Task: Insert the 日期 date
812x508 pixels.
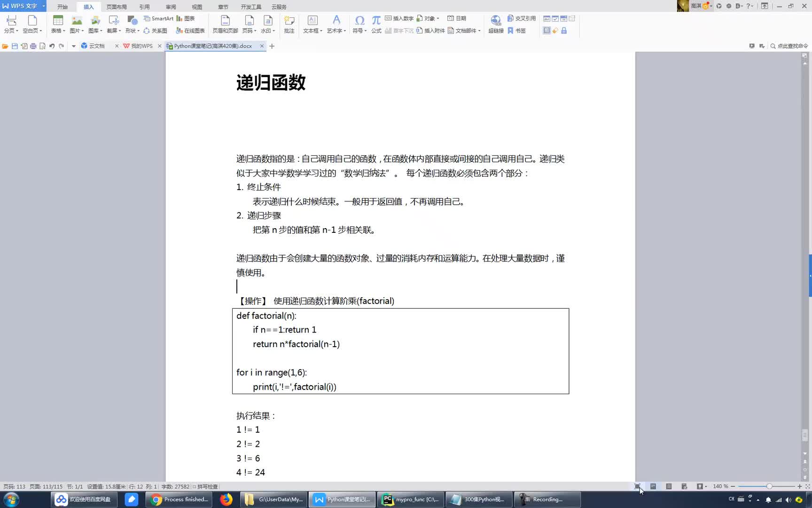Action: click(x=457, y=18)
